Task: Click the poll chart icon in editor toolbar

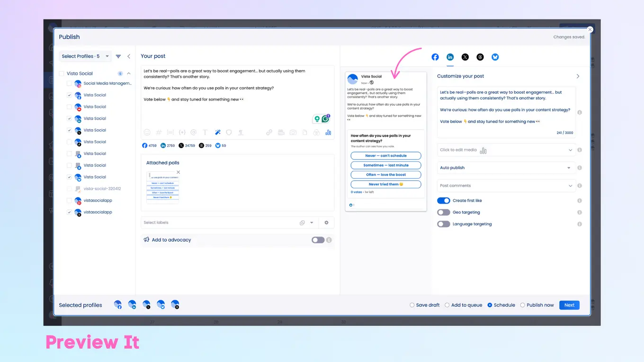Action: (x=328, y=132)
